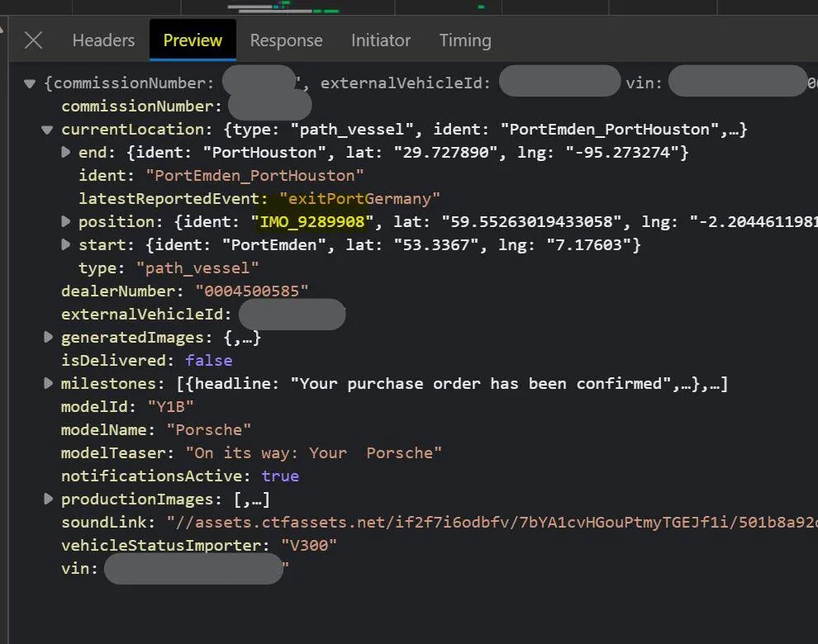Expand the generatedImages object

48,338
